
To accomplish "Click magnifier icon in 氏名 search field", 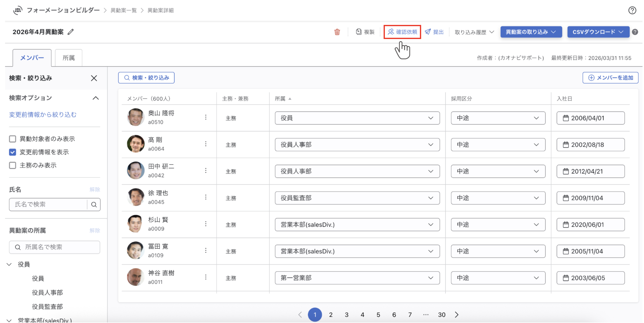I will click(94, 204).
